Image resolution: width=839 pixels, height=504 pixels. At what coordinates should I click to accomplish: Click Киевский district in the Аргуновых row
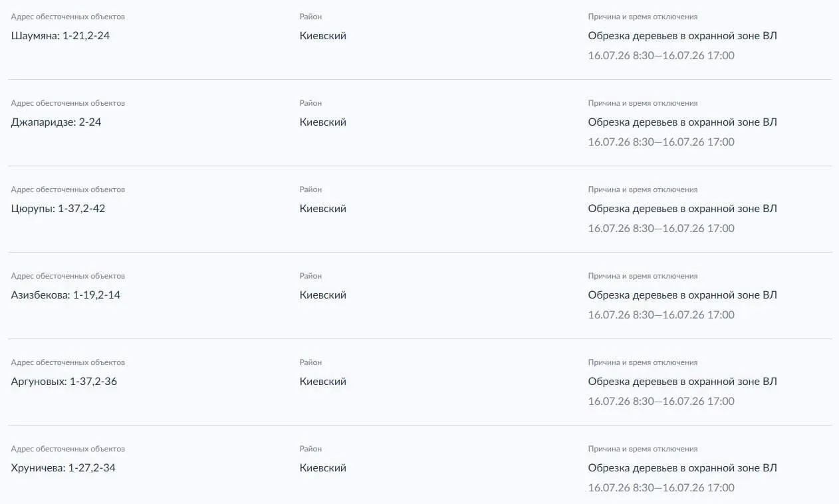pos(323,382)
